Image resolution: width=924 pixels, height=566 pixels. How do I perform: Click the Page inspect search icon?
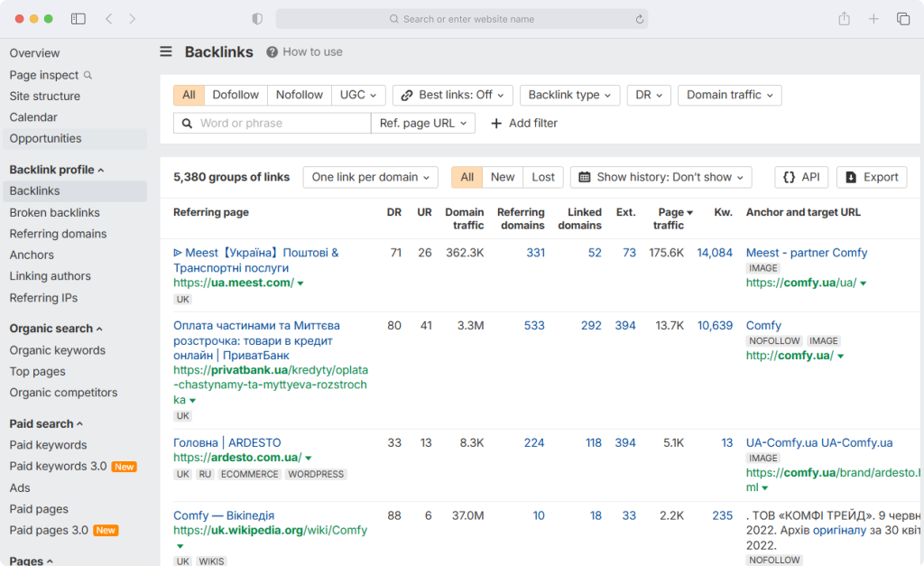(x=88, y=75)
